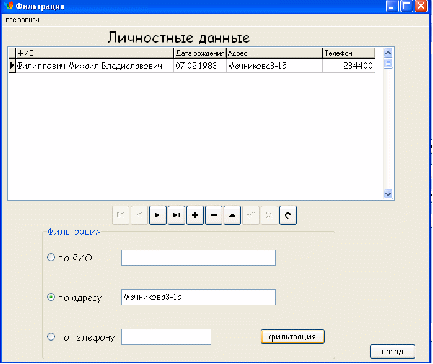The image size is (433, 364).
Task: Click the grid scrollbar down arrow
Action: click(388, 194)
